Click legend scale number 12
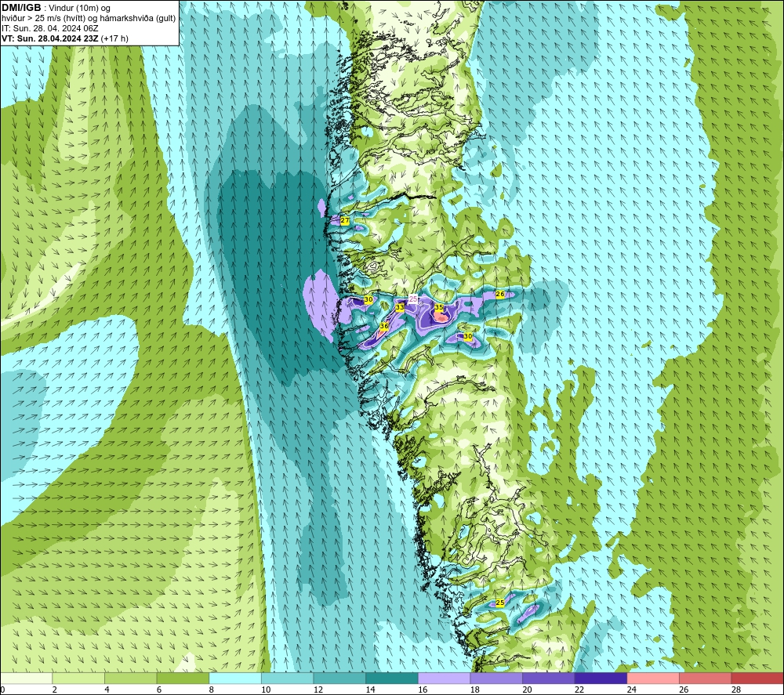Viewport: 784px width, 695px height. coord(318,690)
